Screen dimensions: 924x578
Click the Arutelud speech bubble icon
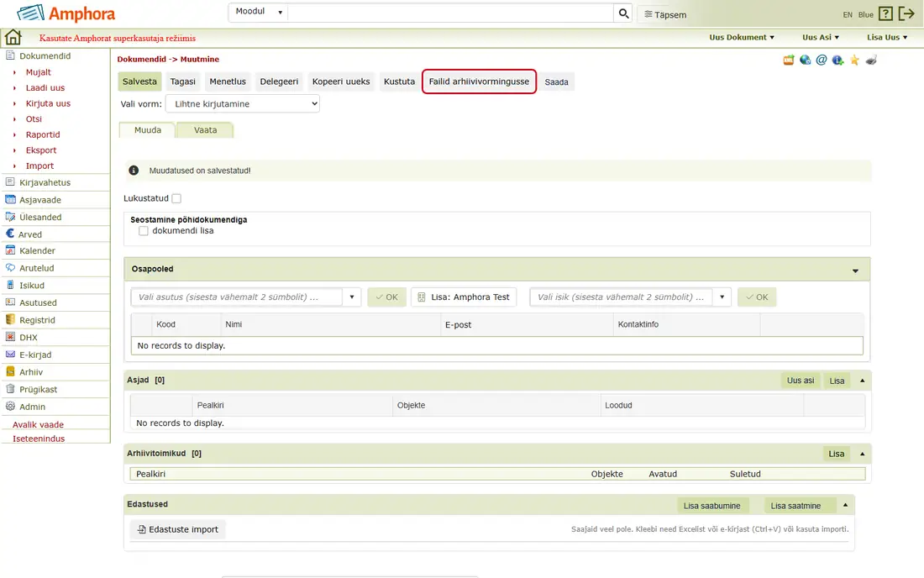[x=10, y=267]
